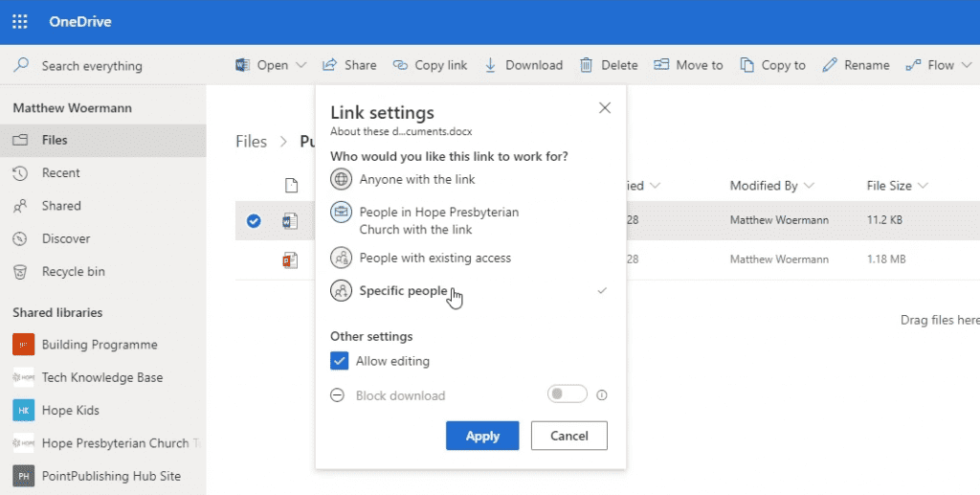Click the Files breadcrumb

click(252, 142)
